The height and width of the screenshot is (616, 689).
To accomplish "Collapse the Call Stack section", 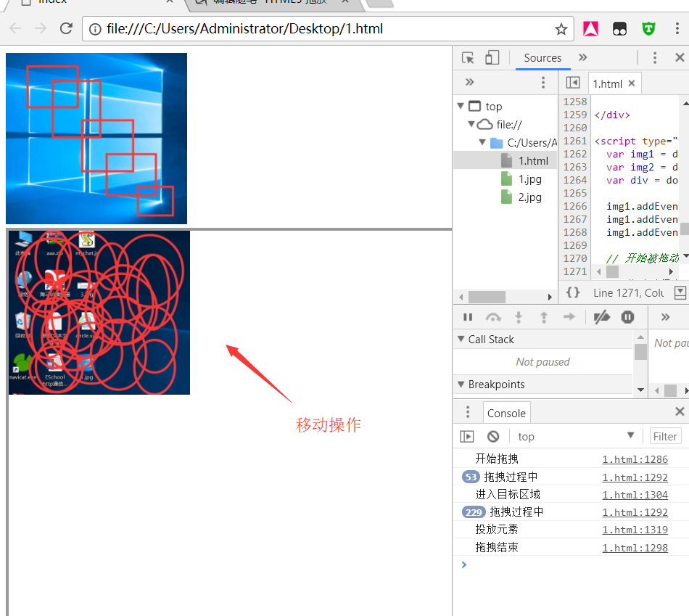I will tap(461, 339).
